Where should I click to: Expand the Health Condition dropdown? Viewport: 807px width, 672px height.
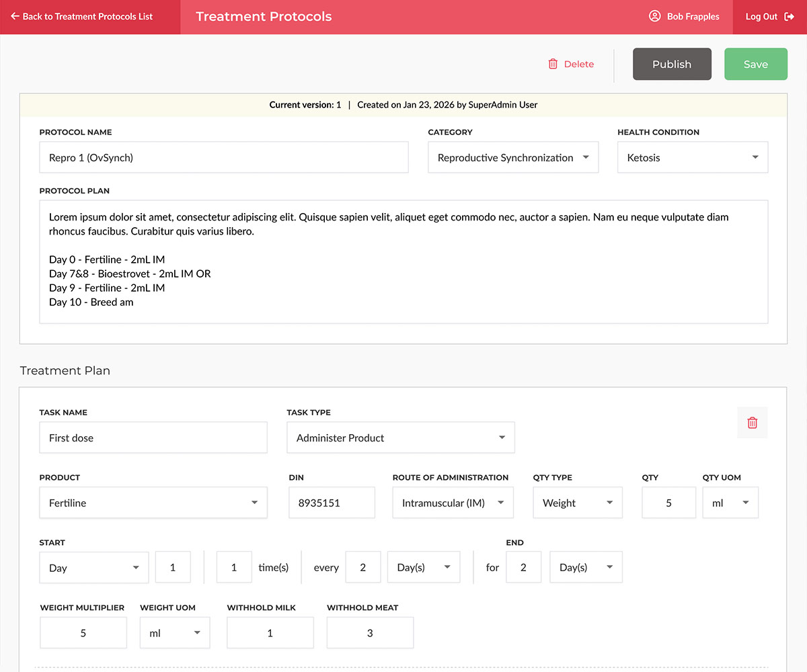pos(692,158)
